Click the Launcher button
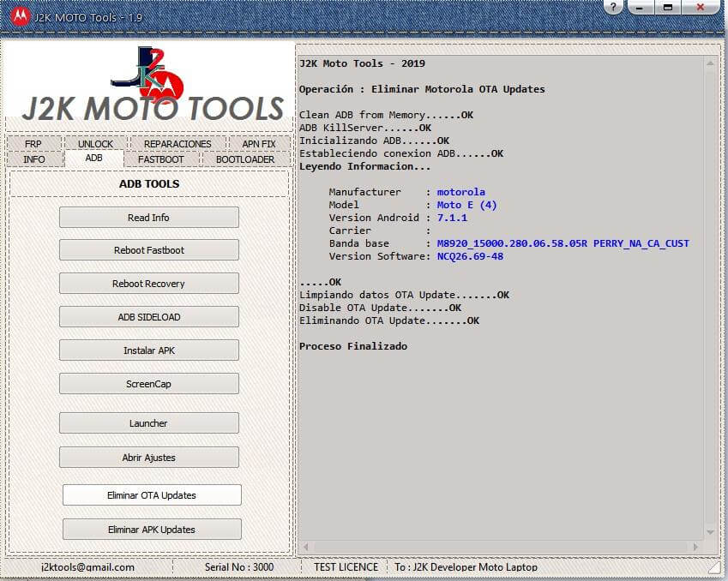The width and height of the screenshot is (728, 581). pyautogui.click(x=149, y=423)
